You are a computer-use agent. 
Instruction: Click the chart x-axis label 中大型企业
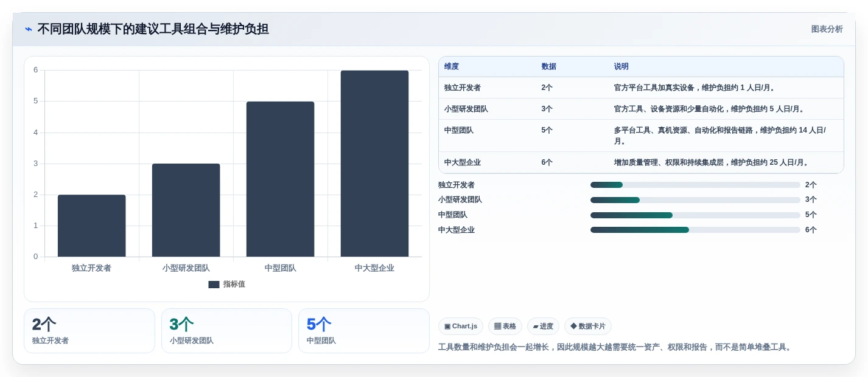pyautogui.click(x=375, y=268)
